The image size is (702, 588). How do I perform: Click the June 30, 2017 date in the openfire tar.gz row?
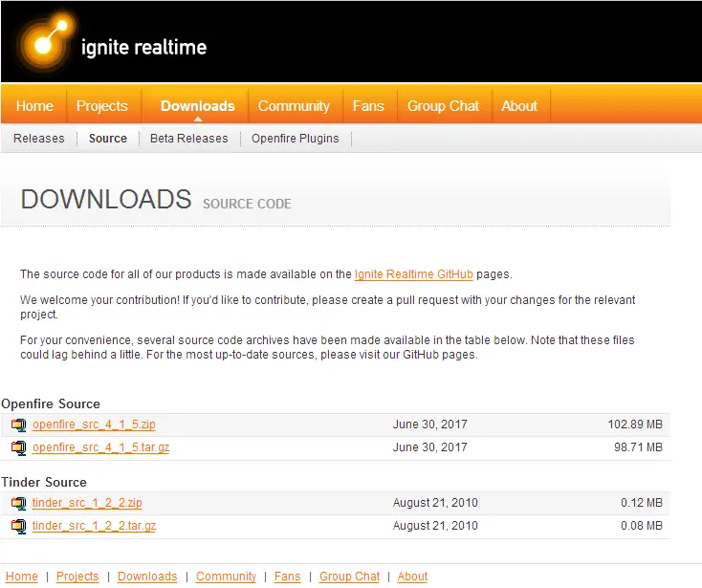[x=429, y=447]
